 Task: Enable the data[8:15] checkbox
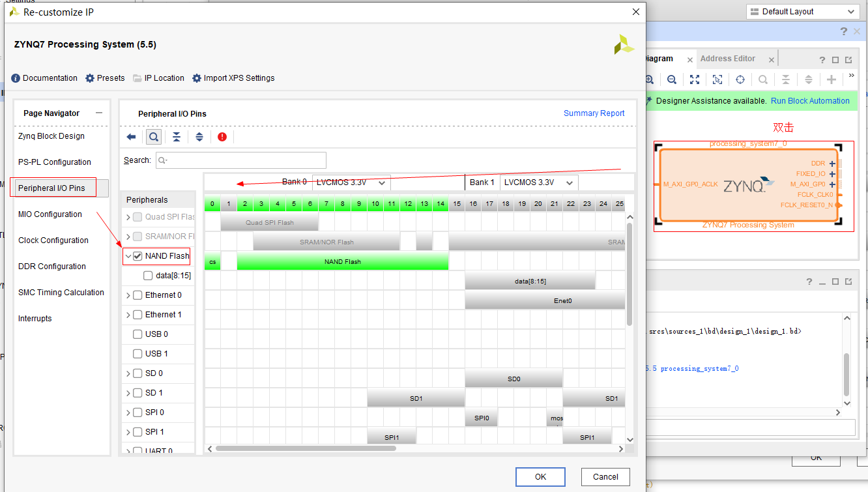(148, 276)
